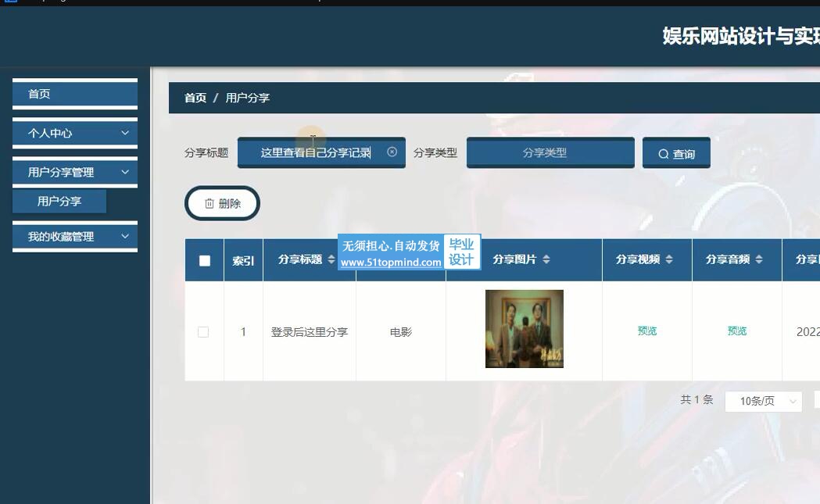Sort by 分享标题 column arrows
The image size is (820, 504).
[x=331, y=259]
